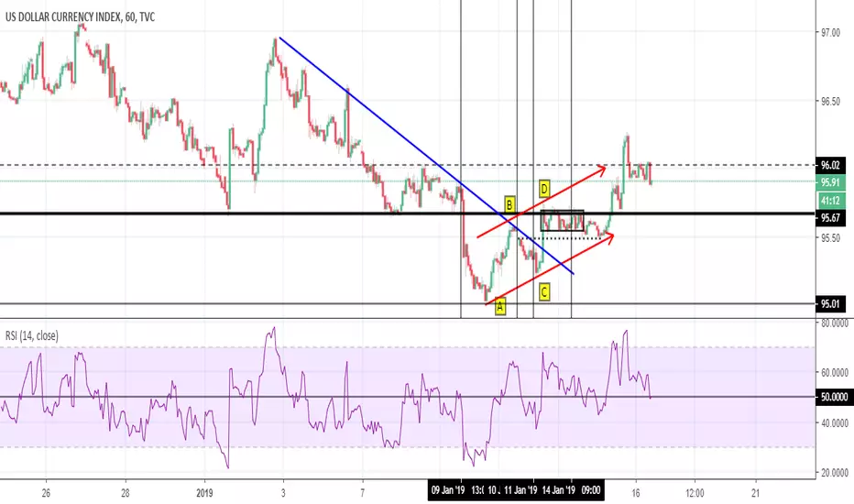Screen dimensions: 854x504
Task: Click the 26 date on time axis
Action: [x=46, y=493]
